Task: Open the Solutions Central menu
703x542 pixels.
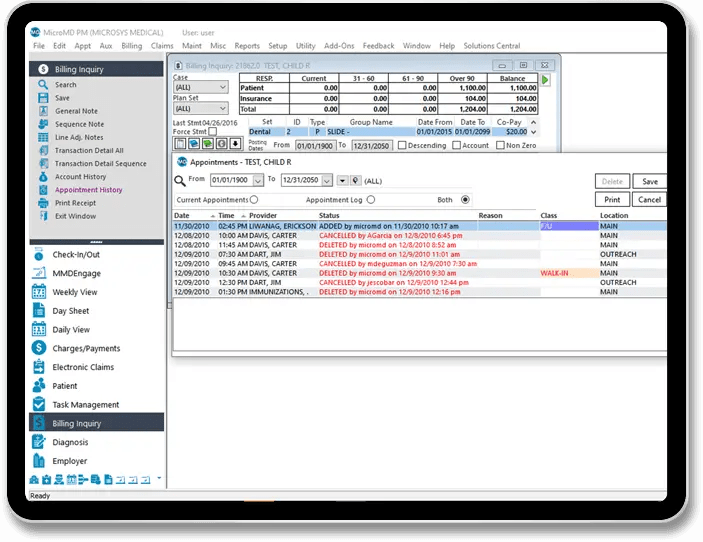Action: click(x=492, y=46)
